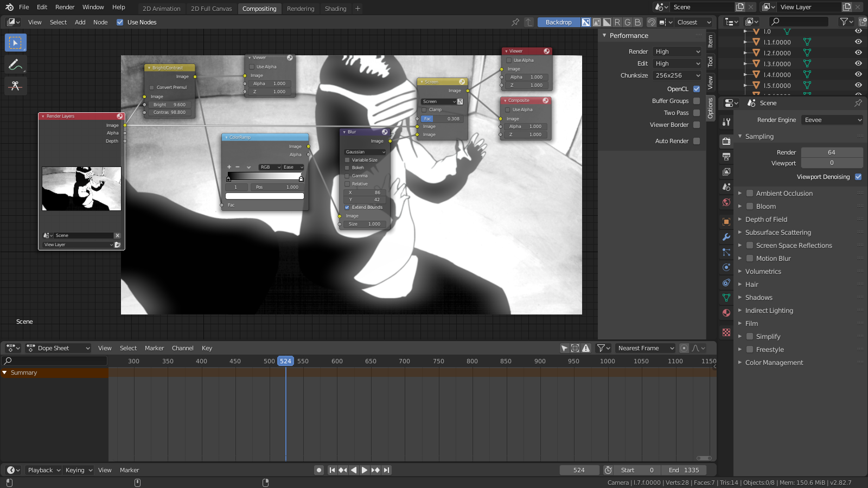Image resolution: width=868 pixels, height=488 pixels.
Task: Hide the l.2.f.0000 object in outliner
Action: tap(858, 53)
